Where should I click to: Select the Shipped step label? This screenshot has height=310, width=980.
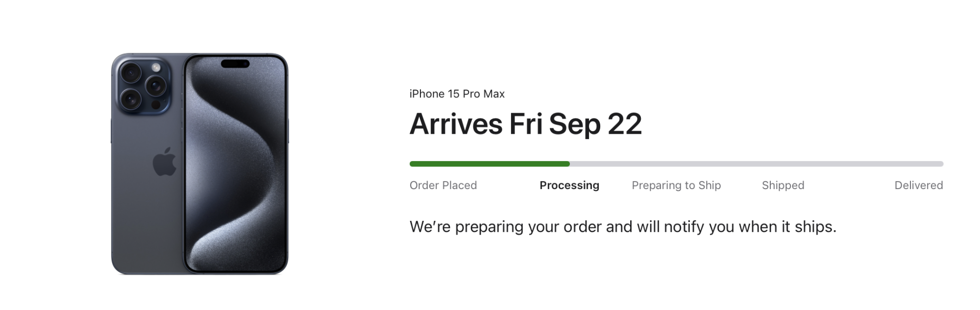click(x=783, y=186)
